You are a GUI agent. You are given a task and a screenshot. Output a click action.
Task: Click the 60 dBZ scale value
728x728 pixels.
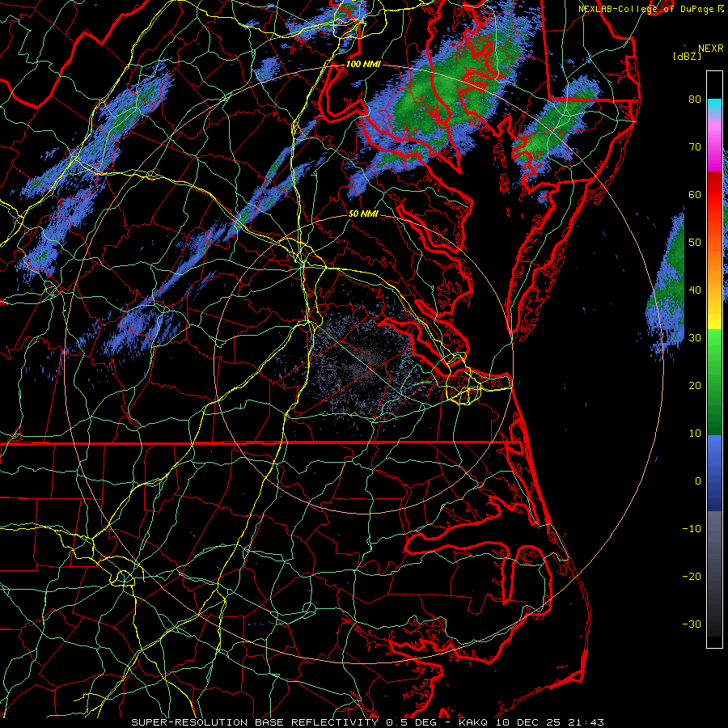click(x=695, y=194)
